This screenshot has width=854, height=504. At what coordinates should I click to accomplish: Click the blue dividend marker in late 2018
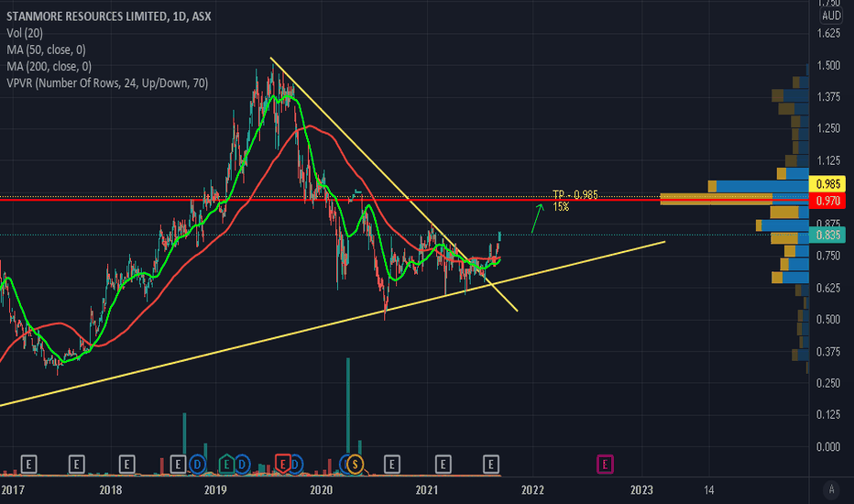197,465
